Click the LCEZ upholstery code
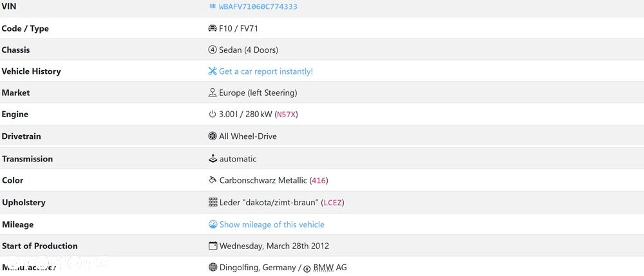Screen dimensions: 644x276 [x=333, y=203]
